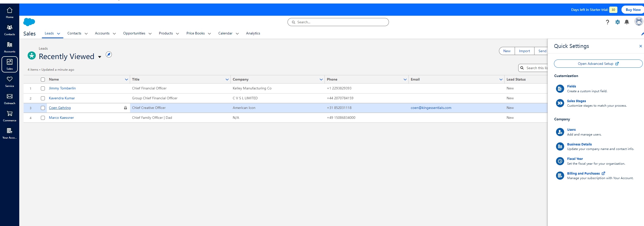Click the Business Details icon

click(560, 146)
